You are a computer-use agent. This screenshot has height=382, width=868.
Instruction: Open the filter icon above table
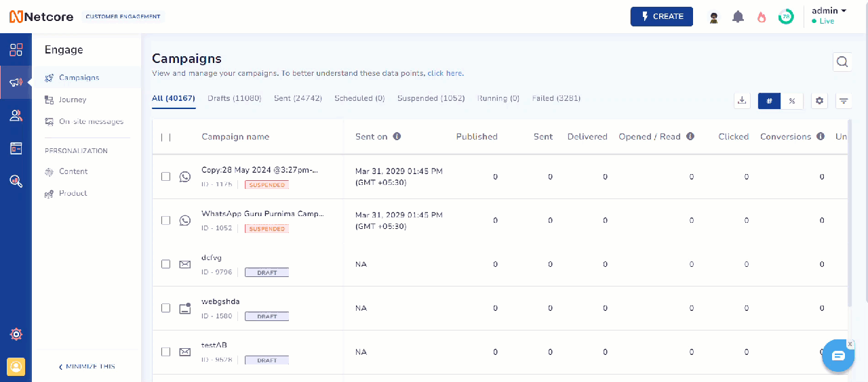click(844, 101)
